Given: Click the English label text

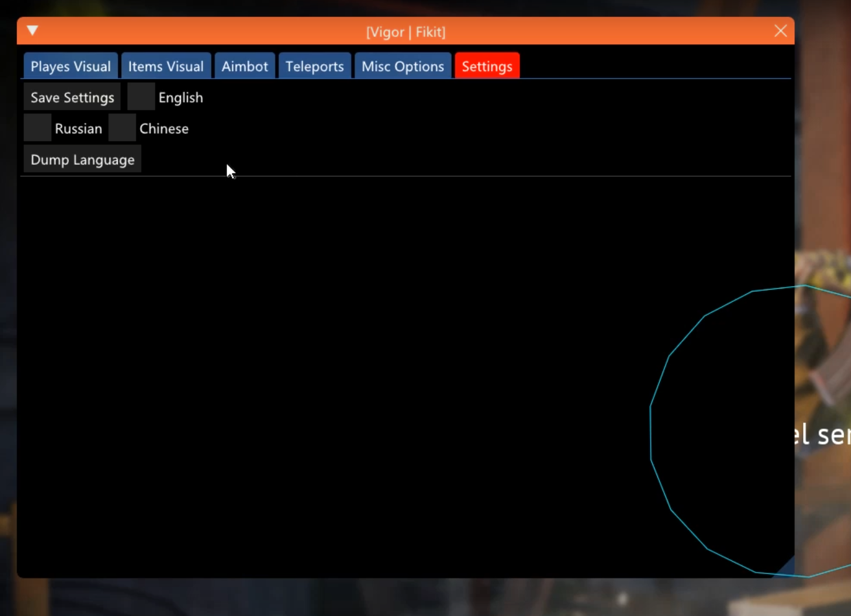Looking at the screenshot, I should pos(181,98).
